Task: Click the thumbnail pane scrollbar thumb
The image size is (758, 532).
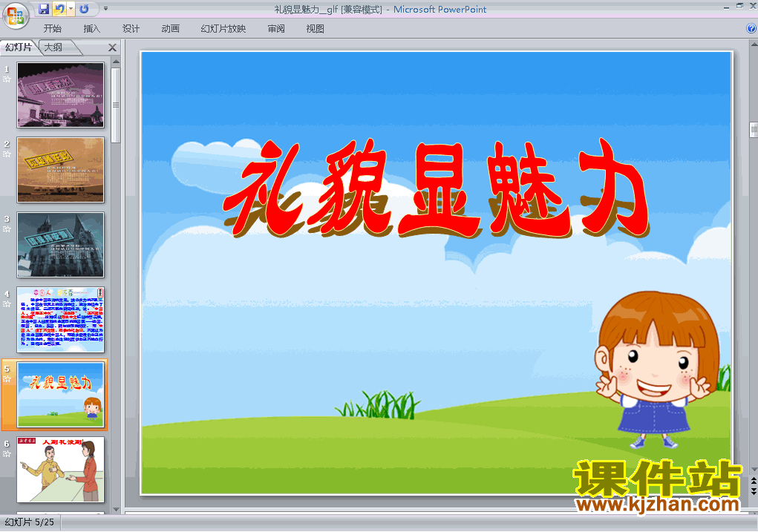Action: point(116,105)
